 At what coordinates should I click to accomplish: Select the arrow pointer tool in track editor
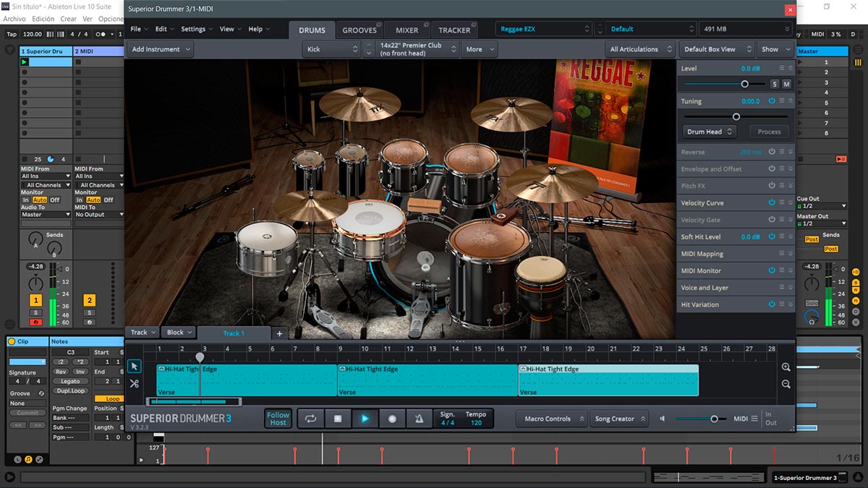click(x=135, y=367)
